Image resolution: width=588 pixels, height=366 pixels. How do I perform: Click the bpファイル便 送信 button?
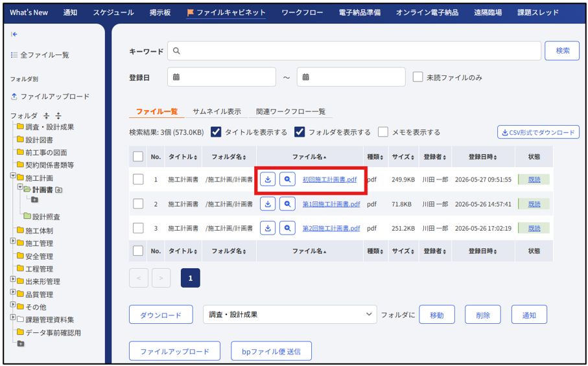[x=271, y=351]
